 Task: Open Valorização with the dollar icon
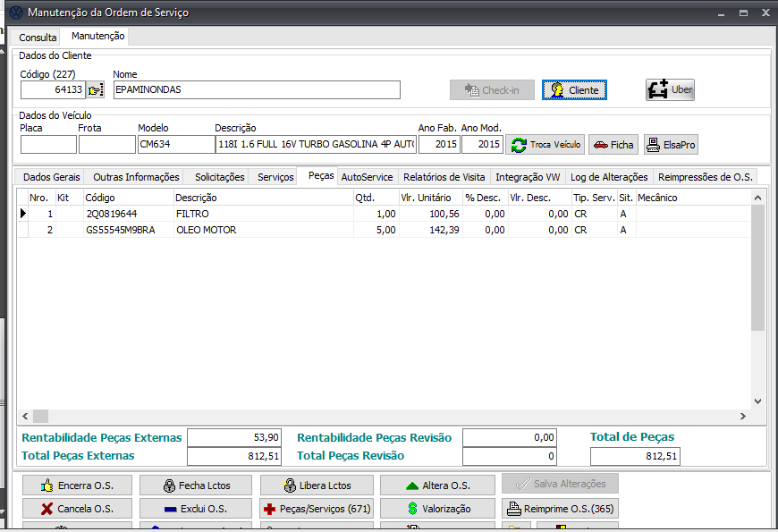click(x=437, y=509)
